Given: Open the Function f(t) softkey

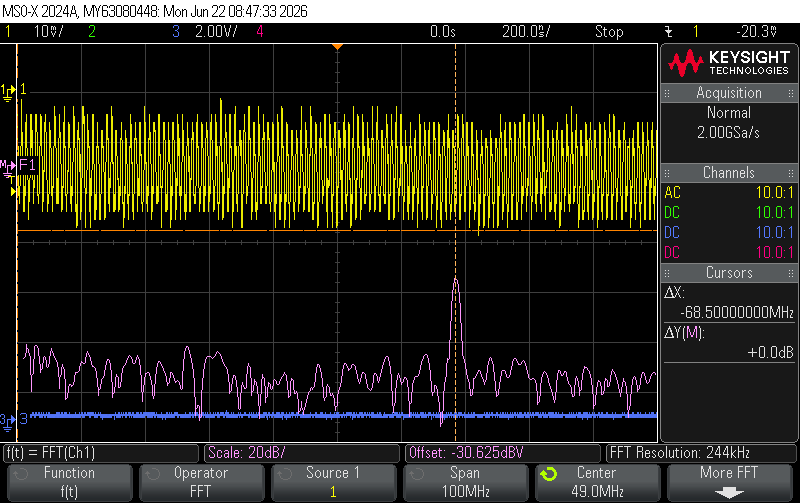Looking at the screenshot, I should pos(69,482).
